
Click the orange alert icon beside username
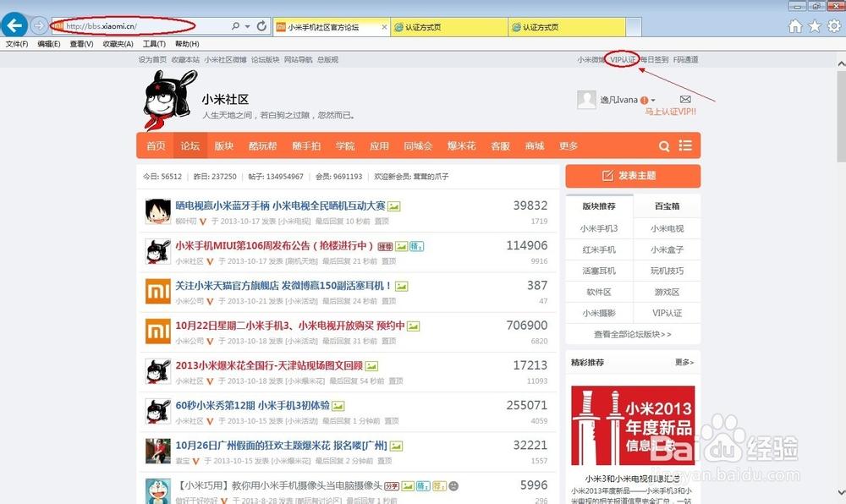[x=644, y=101]
